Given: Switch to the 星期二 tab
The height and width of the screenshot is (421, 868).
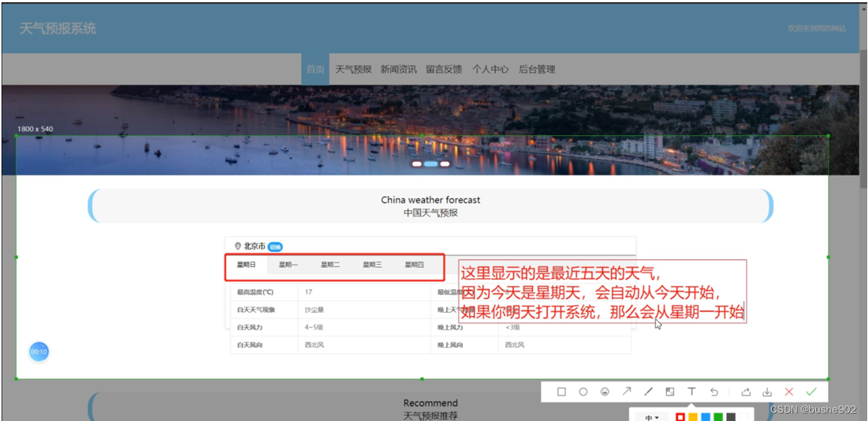Looking at the screenshot, I should (x=330, y=265).
